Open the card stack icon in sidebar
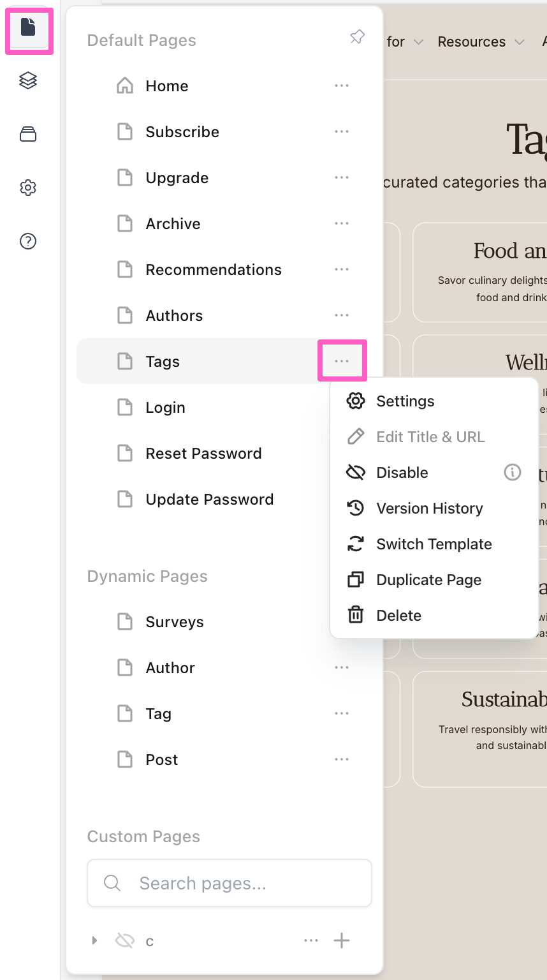 [28, 134]
